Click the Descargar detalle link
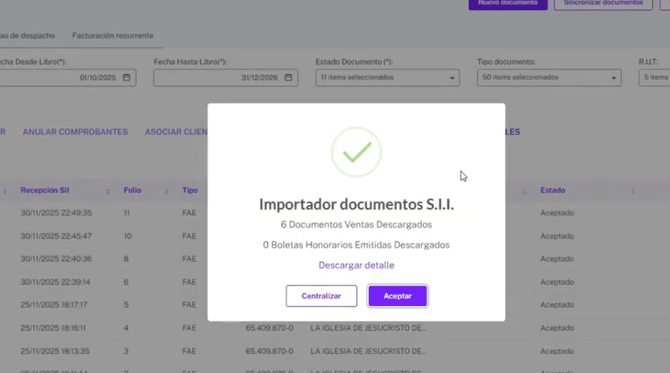This screenshot has height=373, width=670. pos(356,265)
